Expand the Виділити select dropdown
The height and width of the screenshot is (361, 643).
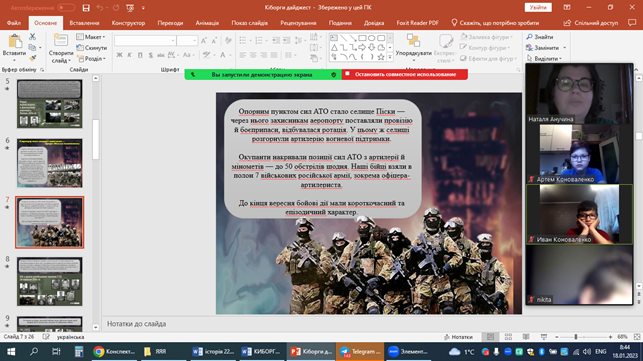544,59
